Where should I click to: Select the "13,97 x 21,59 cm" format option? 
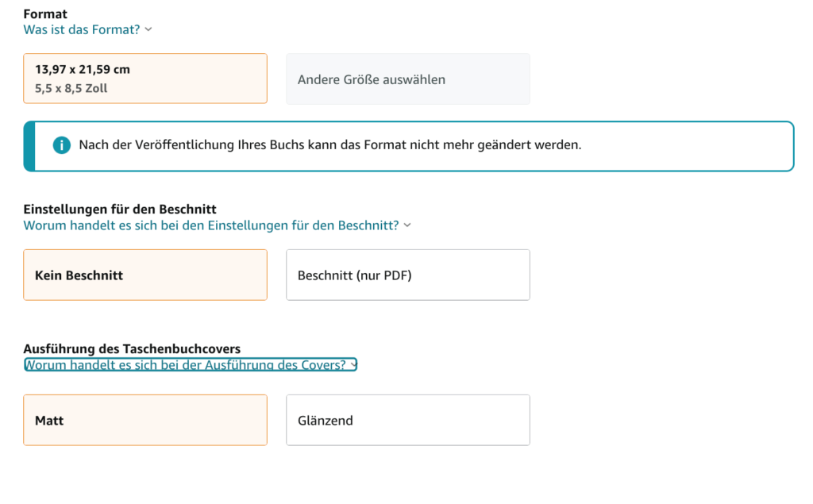tap(145, 79)
